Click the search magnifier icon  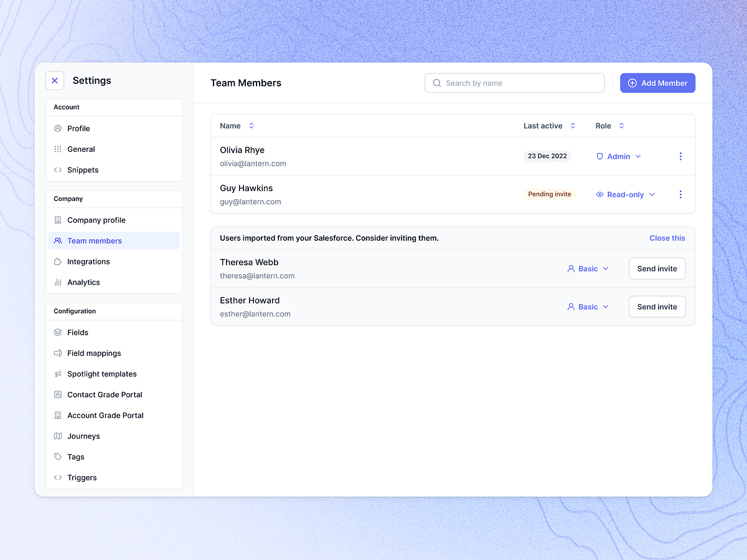coord(436,83)
